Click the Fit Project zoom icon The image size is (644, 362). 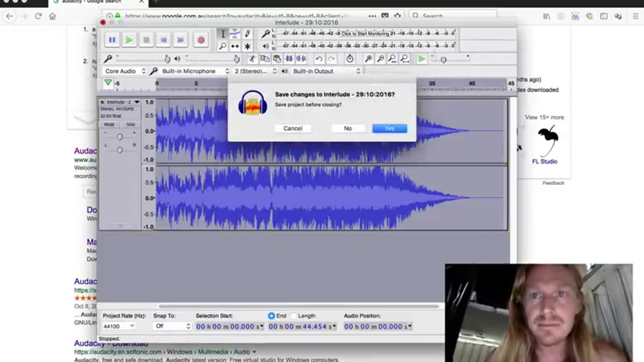tap(405, 59)
